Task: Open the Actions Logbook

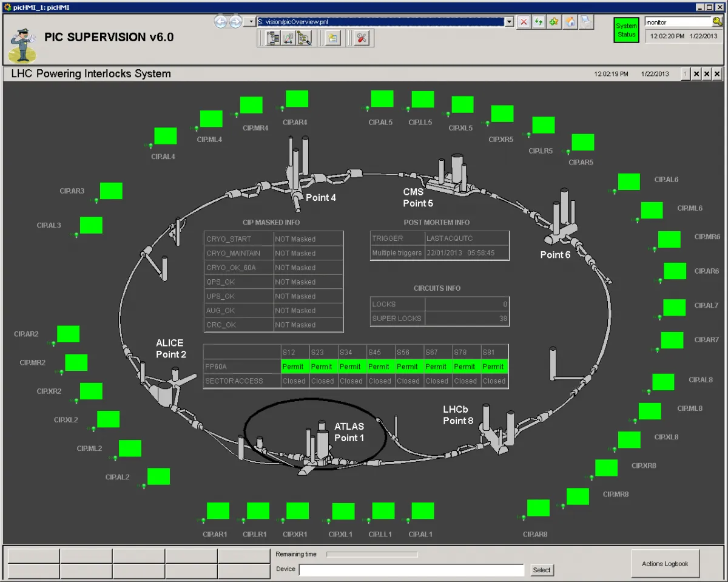Action: coord(665,564)
